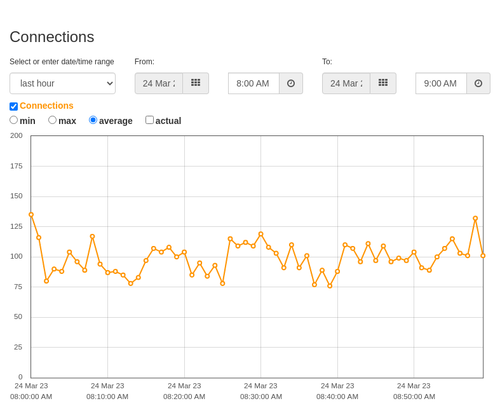Screen dimensions: 500x403
Task: Enable the actual checkbox
Action: pyautogui.click(x=150, y=120)
